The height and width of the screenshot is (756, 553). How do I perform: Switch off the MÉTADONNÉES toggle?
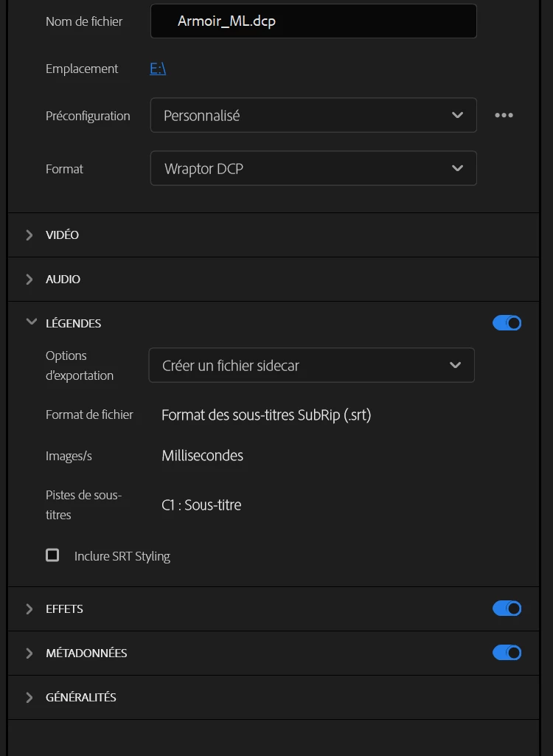coord(507,653)
